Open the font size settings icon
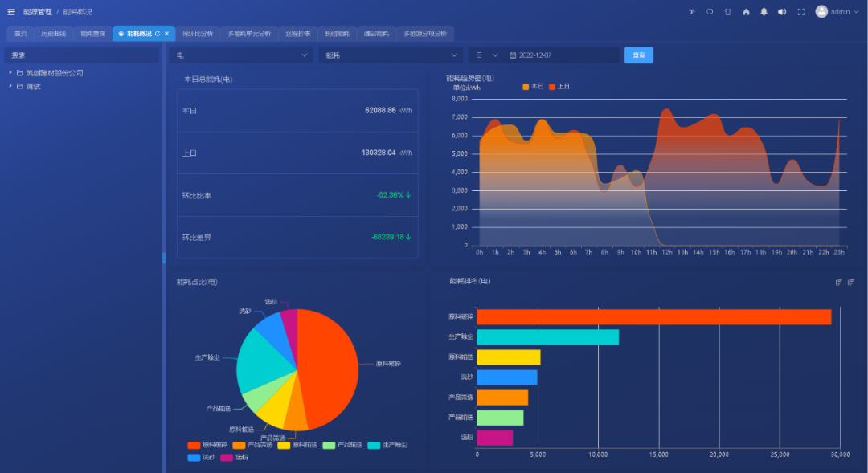868x473 pixels. [692, 11]
